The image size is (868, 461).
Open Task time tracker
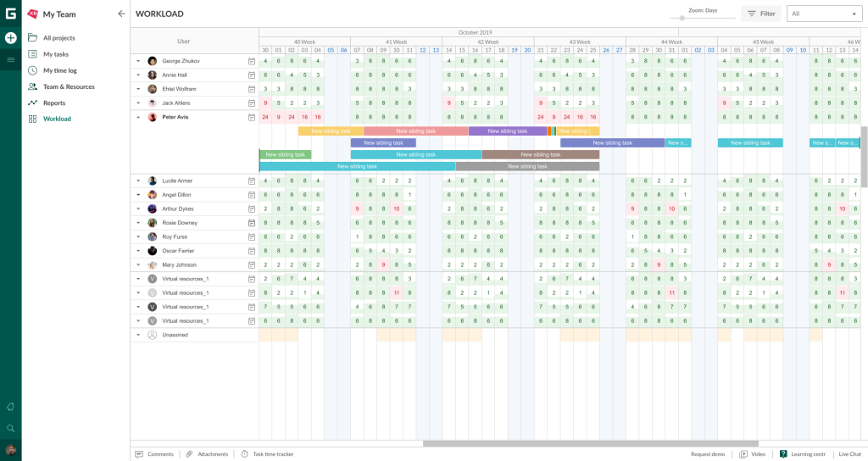(x=267, y=454)
